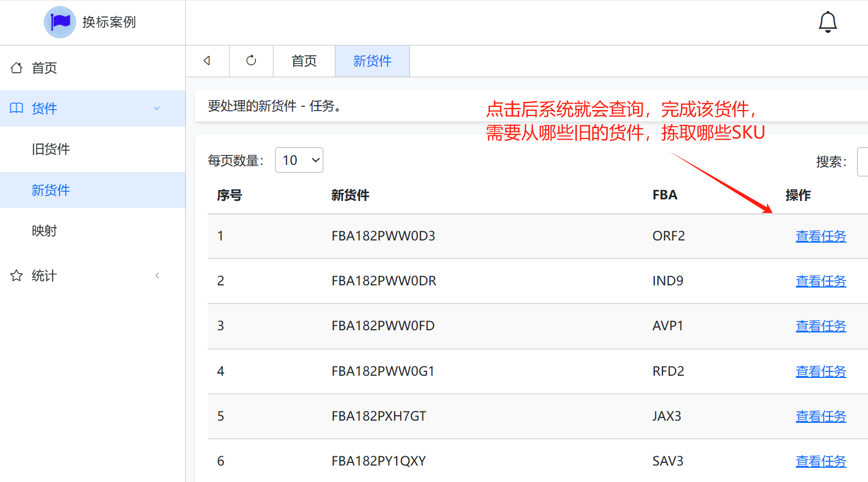Viewport: 868px width, 482px height.
Task: Click the 换标案例 app title
Action: tap(109, 22)
